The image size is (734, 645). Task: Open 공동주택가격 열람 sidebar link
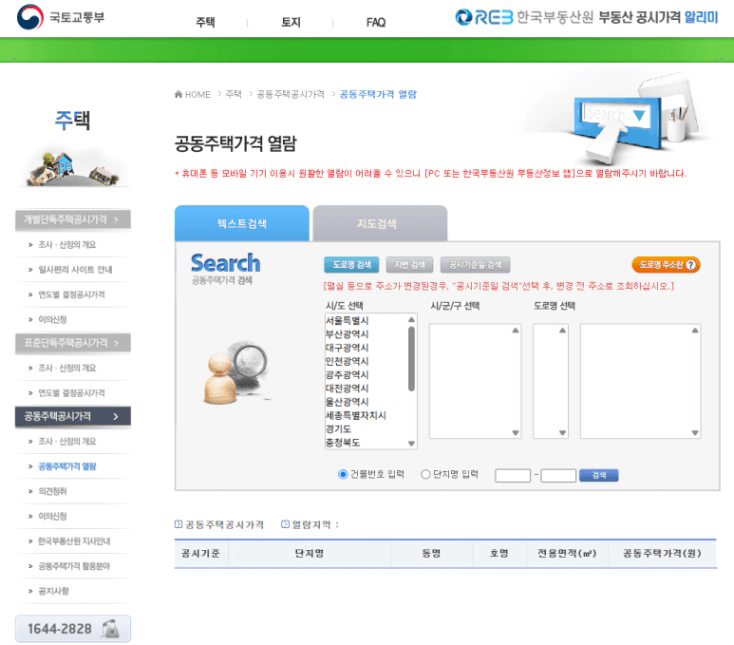67,466
